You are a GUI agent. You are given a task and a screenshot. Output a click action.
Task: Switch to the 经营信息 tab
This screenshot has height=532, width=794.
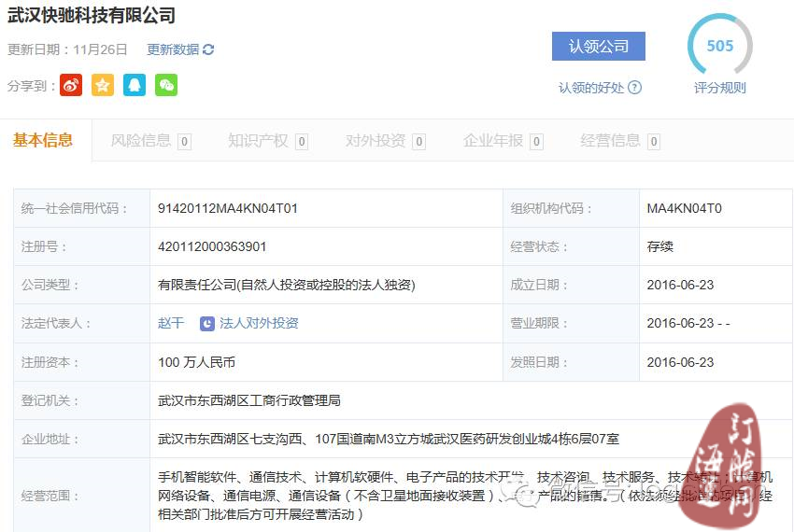(620, 141)
